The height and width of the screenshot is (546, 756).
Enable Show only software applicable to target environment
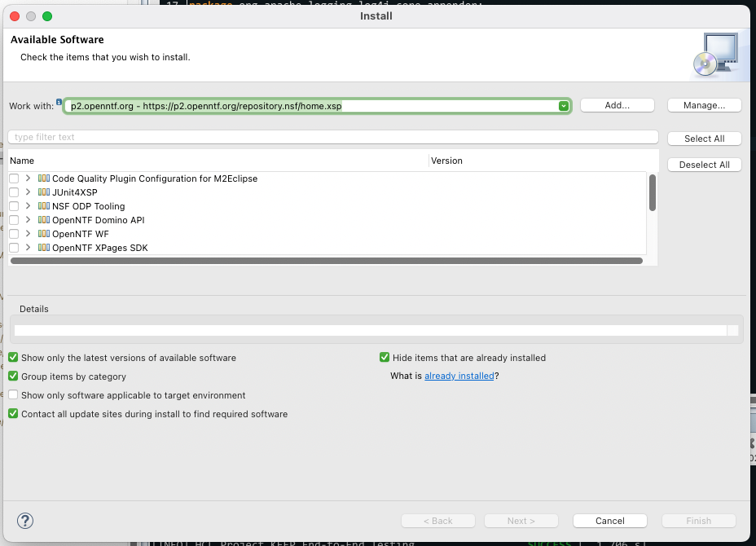pos(13,395)
